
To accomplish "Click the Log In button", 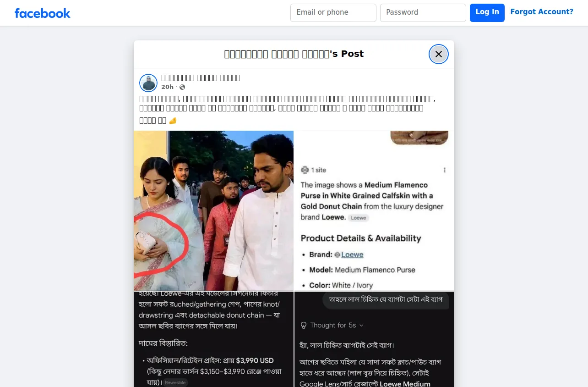I will (x=487, y=13).
